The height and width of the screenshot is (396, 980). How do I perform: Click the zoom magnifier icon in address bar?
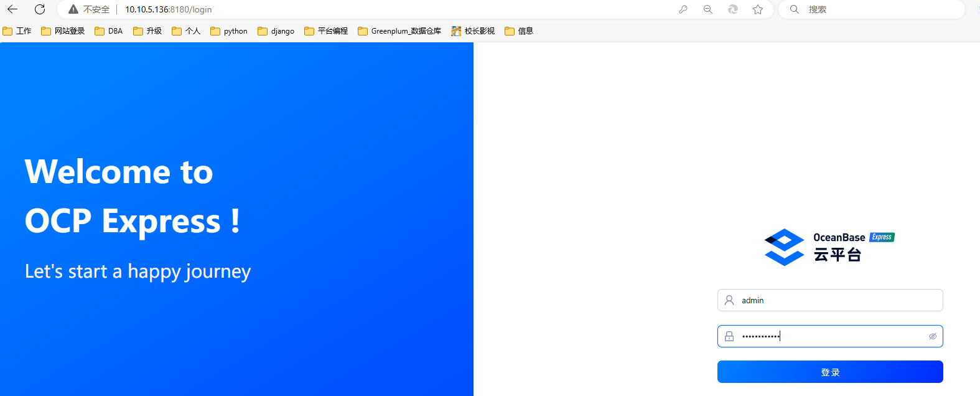point(708,9)
